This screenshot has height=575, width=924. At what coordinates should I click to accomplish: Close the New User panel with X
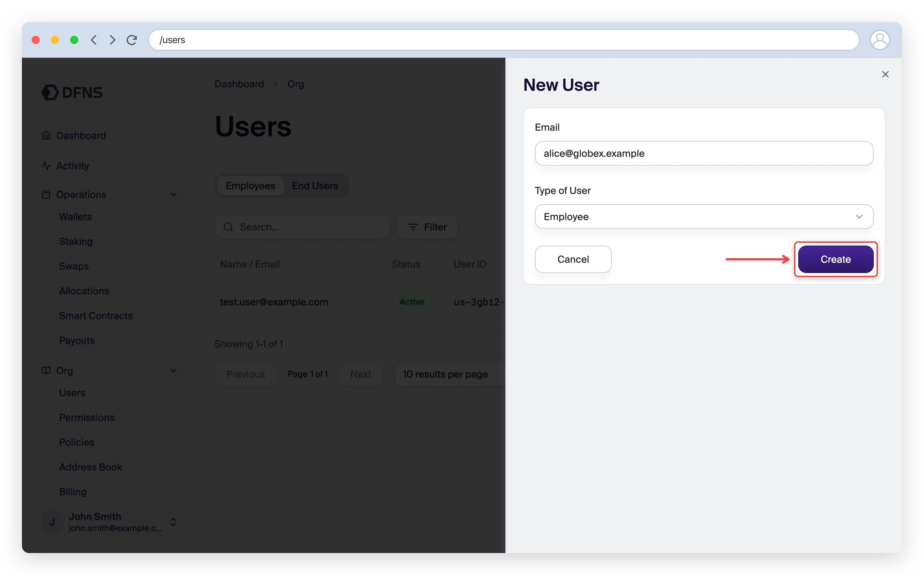tap(885, 74)
